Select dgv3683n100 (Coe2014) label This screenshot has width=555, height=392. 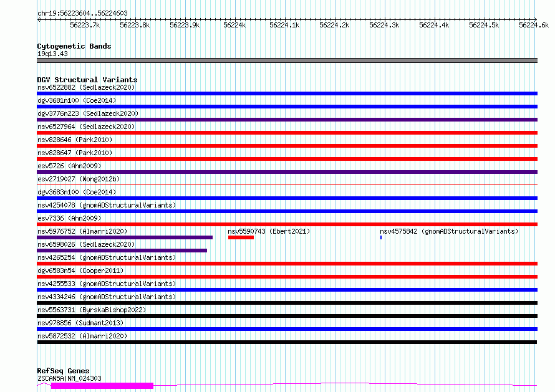77,192
